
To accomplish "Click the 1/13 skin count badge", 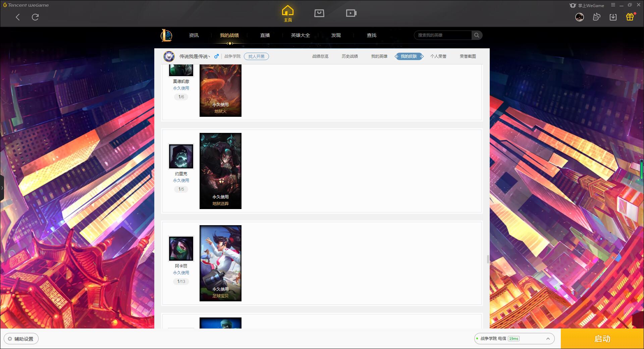I will pyautogui.click(x=181, y=282).
